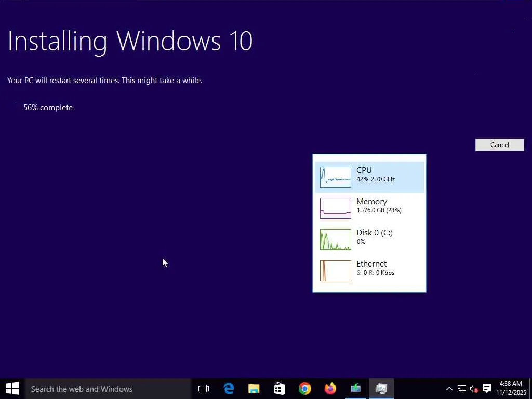Click the 4:38 AM clock and date

coord(511,389)
